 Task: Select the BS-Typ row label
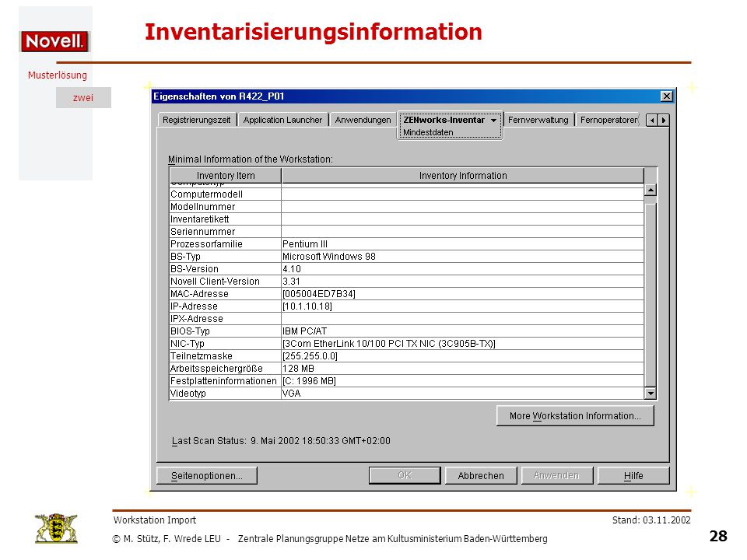click(x=185, y=256)
